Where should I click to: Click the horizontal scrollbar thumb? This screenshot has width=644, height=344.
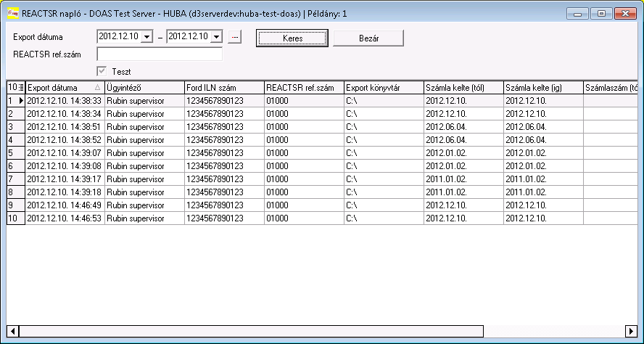(252, 331)
